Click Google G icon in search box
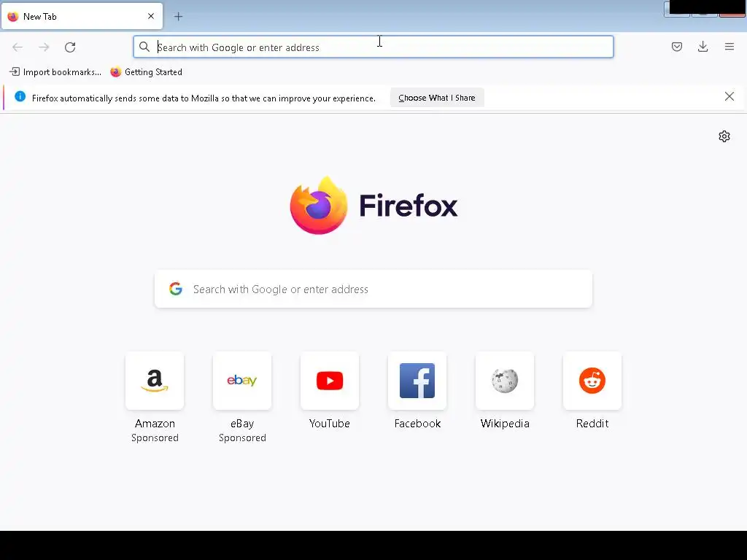This screenshot has width=747, height=560. pos(176,289)
